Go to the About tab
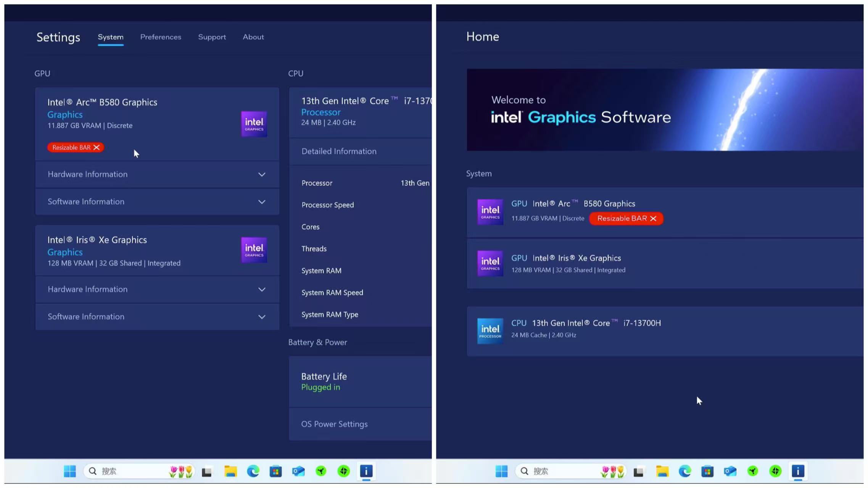Image resolution: width=868 pixels, height=488 pixels. [253, 37]
